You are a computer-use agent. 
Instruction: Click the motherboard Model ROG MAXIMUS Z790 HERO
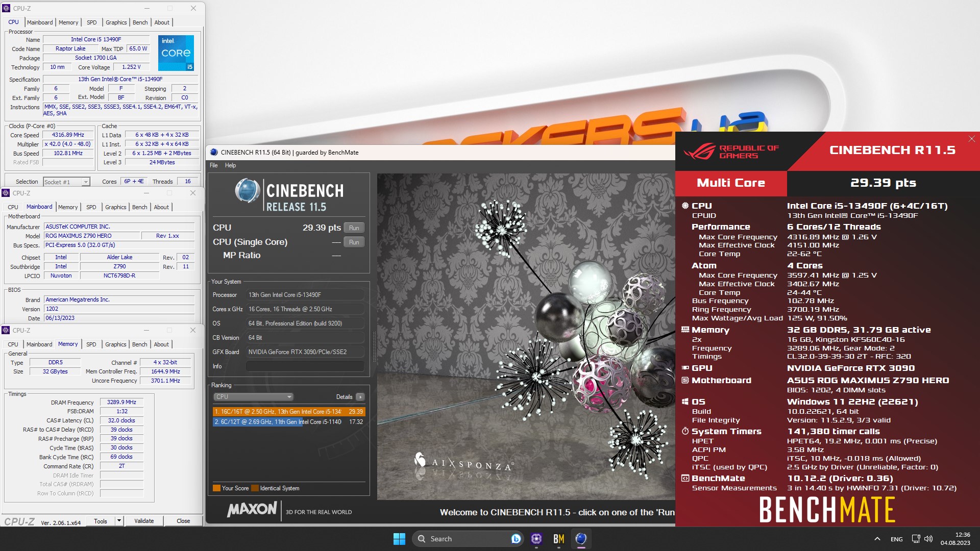(92, 236)
